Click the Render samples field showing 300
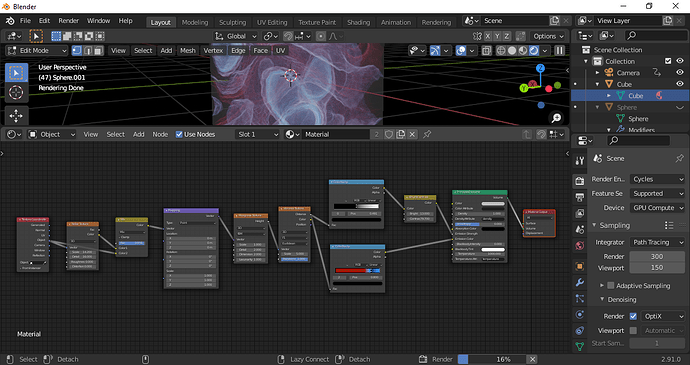690x365 pixels. pyautogui.click(x=657, y=256)
